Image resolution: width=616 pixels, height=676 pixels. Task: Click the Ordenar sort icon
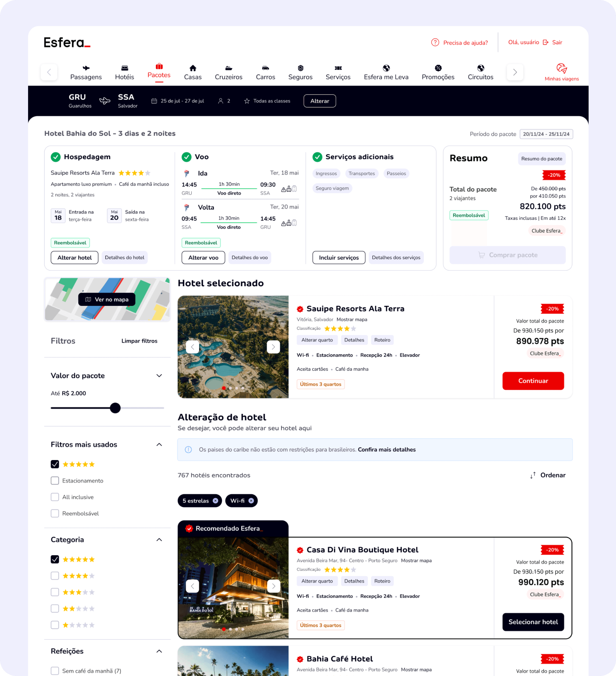pos(533,475)
